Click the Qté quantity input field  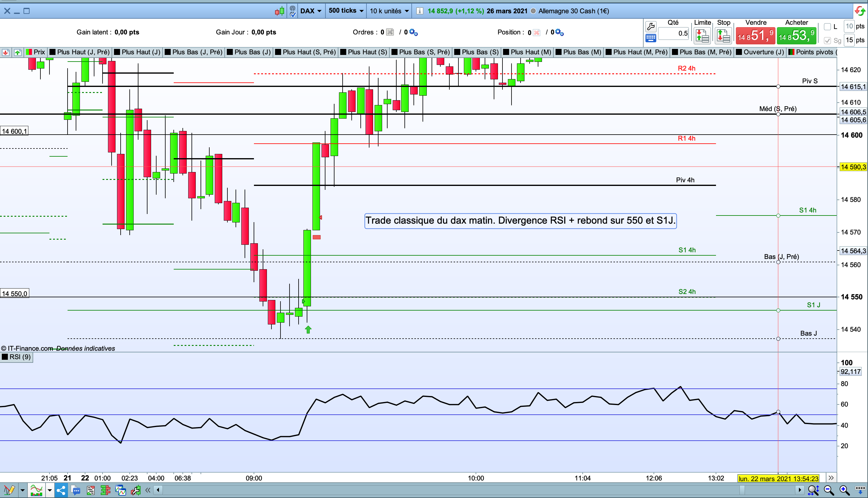(673, 34)
